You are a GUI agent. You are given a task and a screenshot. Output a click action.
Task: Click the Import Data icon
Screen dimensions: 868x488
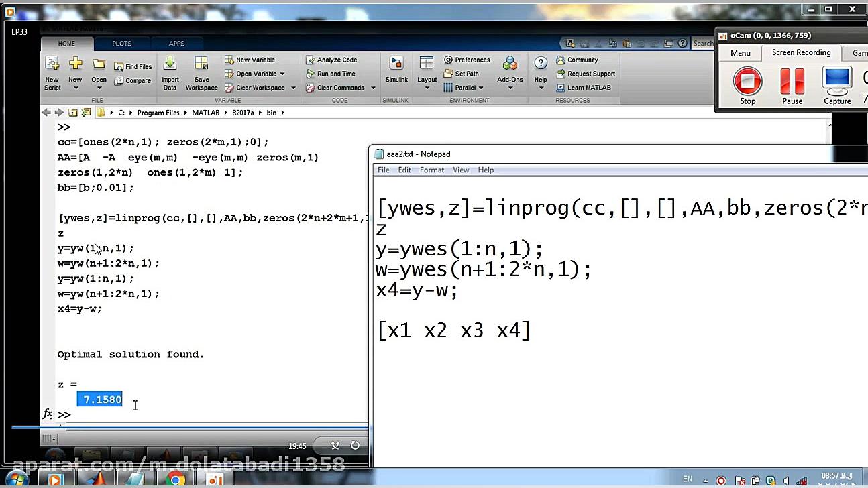click(x=170, y=64)
